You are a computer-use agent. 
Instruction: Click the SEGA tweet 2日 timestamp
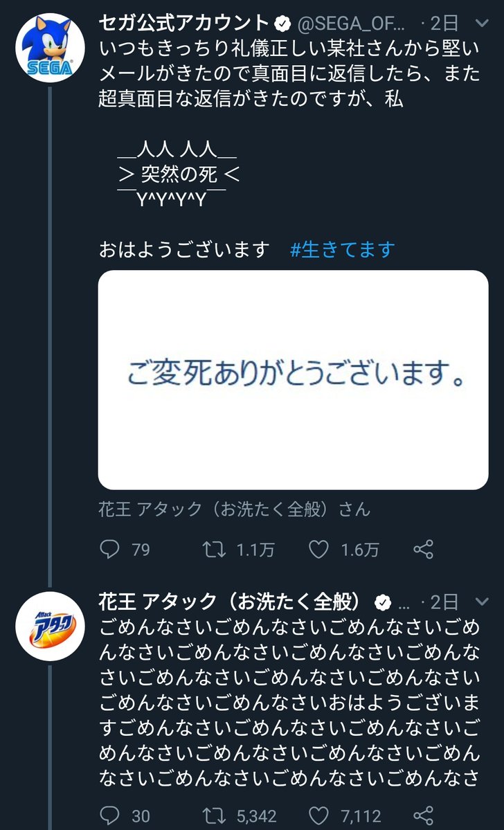click(x=444, y=24)
